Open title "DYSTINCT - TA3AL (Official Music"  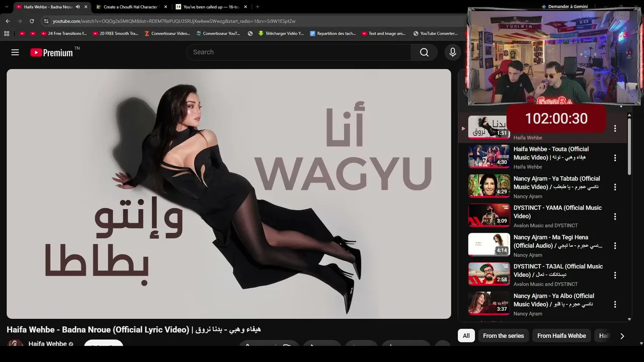click(x=558, y=266)
